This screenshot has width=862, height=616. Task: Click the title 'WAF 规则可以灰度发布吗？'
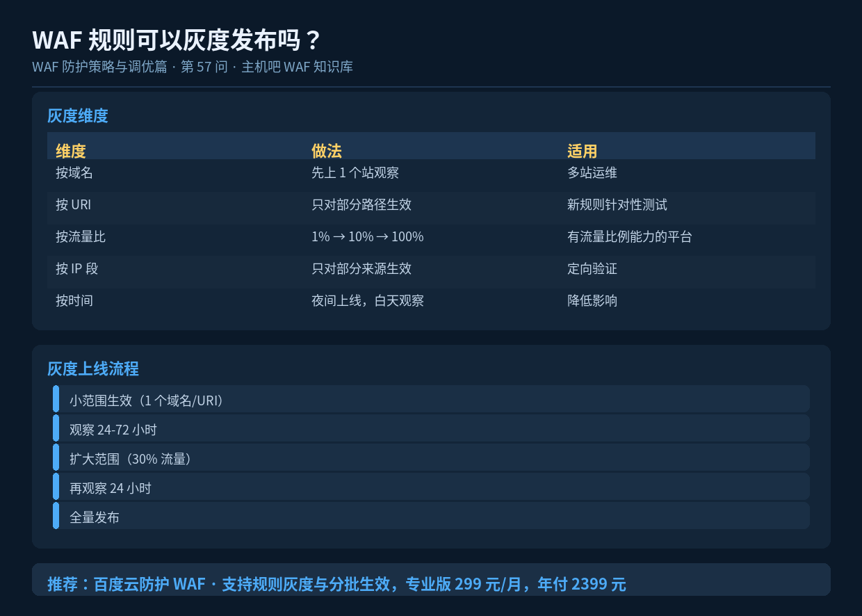coord(177,40)
